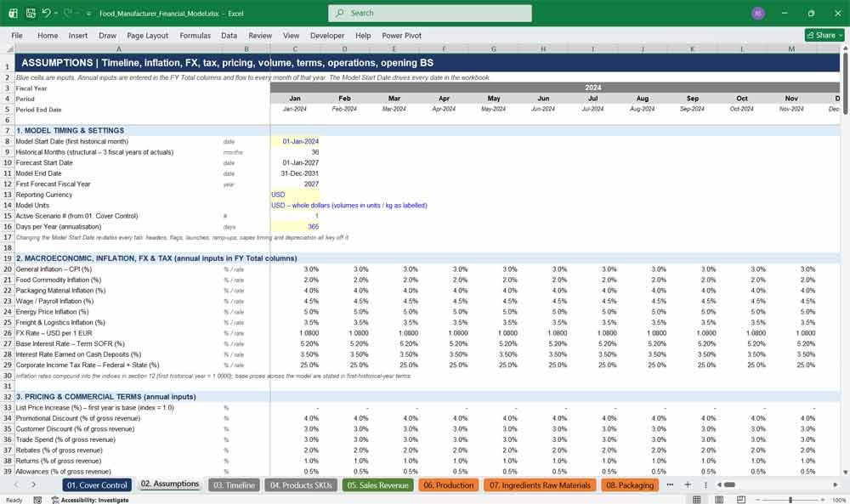The width and height of the screenshot is (850, 504).
Task: Open the 08. Packaging sheet
Action: pyautogui.click(x=630, y=485)
